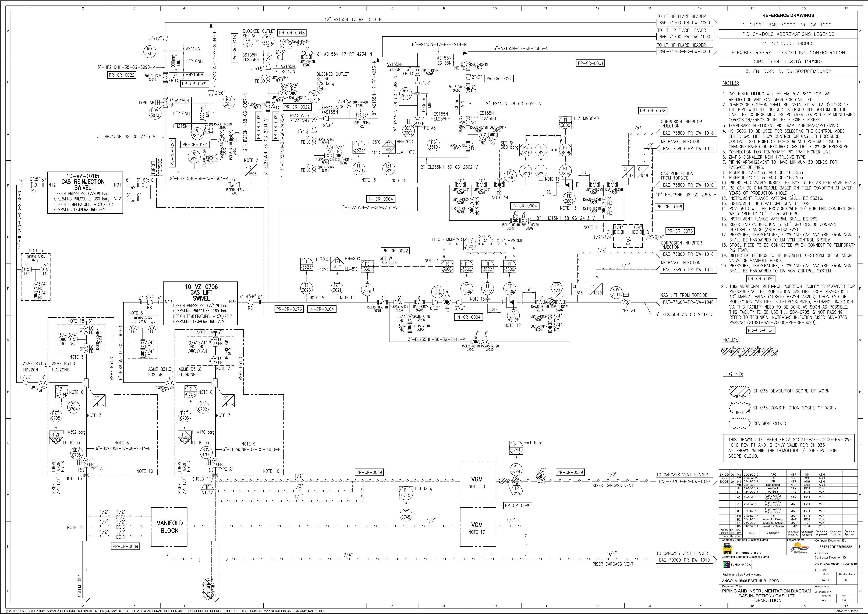The height and width of the screenshot is (614, 868).
Task: Select the ZI 0704 position indicator symbol
Action: click(62, 392)
